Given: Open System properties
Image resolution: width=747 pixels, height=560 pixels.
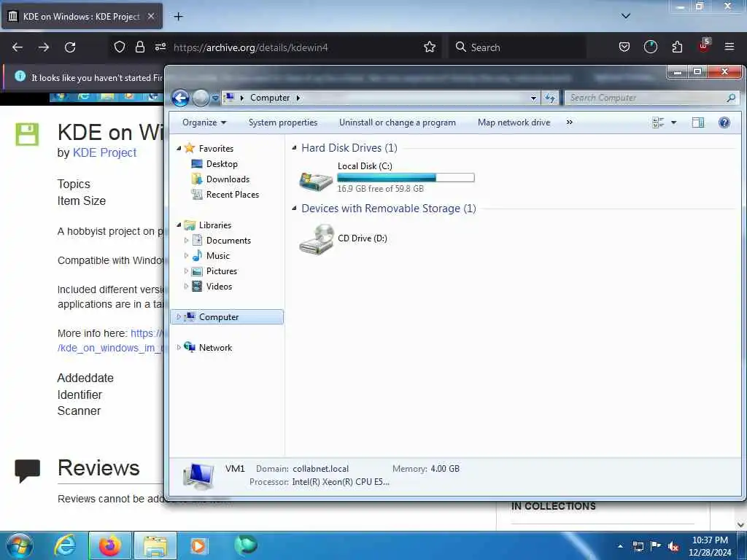Looking at the screenshot, I should click(x=283, y=122).
